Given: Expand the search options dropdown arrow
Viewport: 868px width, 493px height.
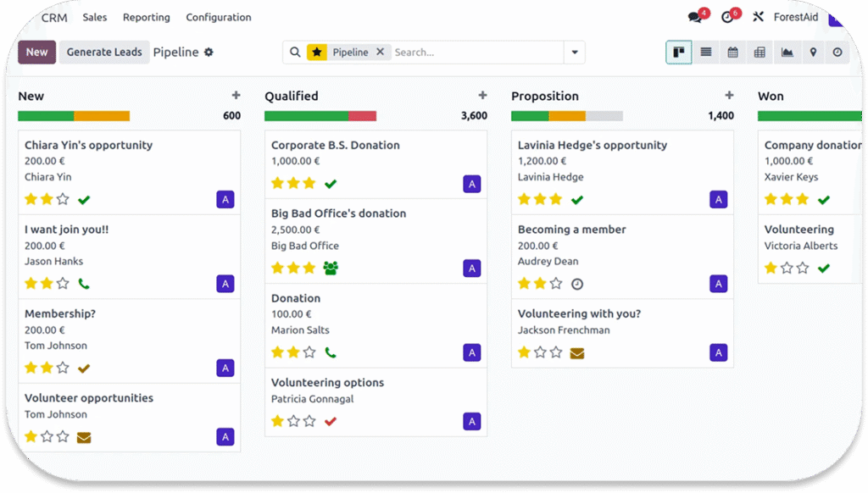Looking at the screenshot, I should pos(575,53).
